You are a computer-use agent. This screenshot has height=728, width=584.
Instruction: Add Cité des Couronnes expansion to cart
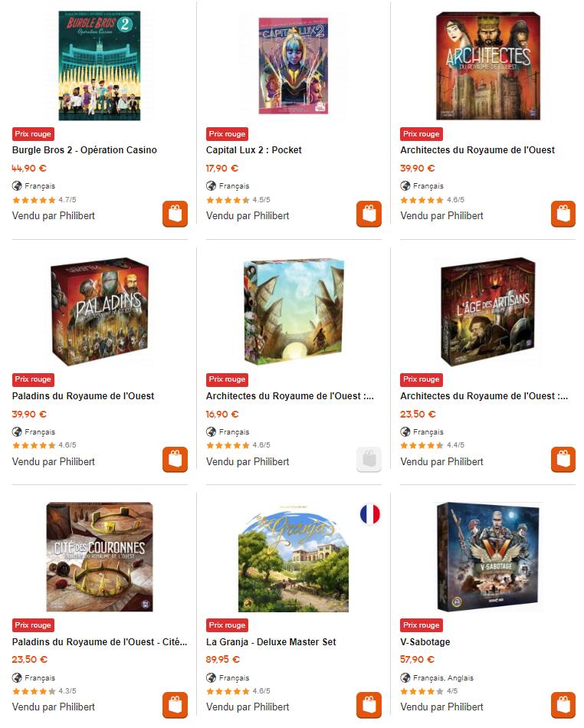[x=175, y=705]
